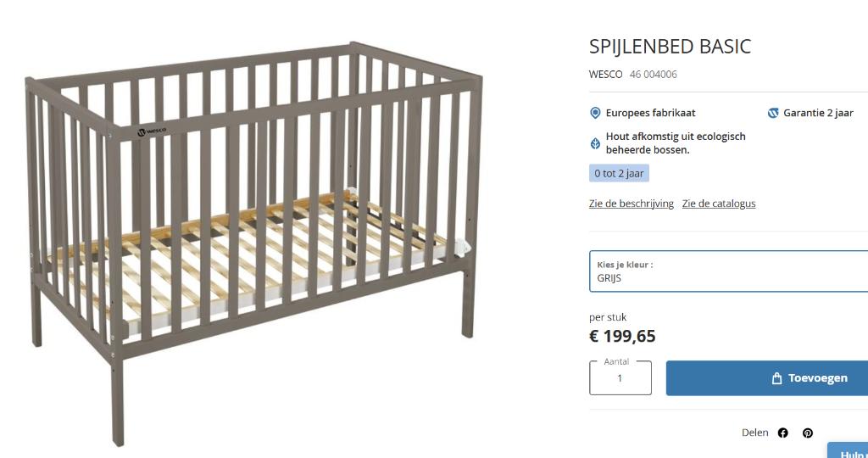
Task: Click the eco leaf icon beside Hout afkomstig
Action: (x=595, y=142)
